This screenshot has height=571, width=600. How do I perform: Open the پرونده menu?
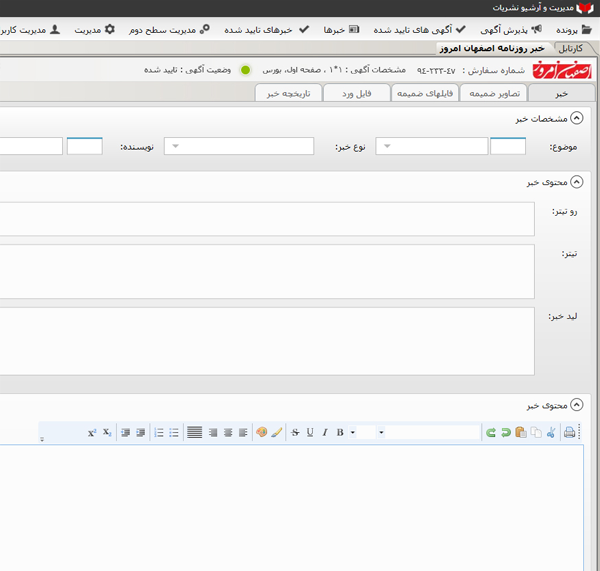click(574, 29)
